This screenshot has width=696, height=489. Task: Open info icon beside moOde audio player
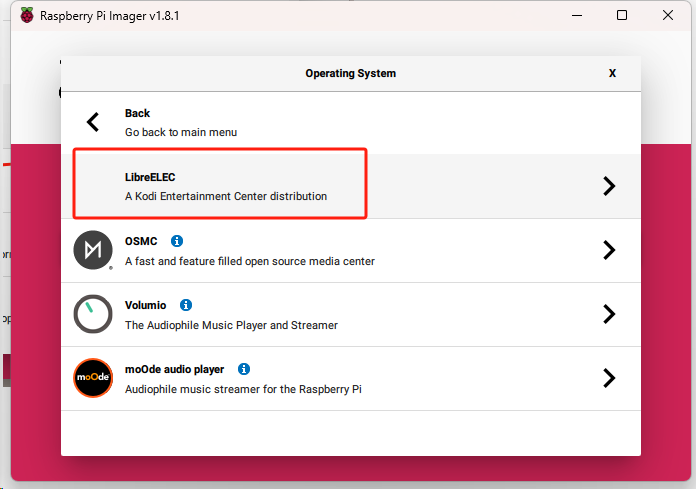pyautogui.click(x=244, y=369)
